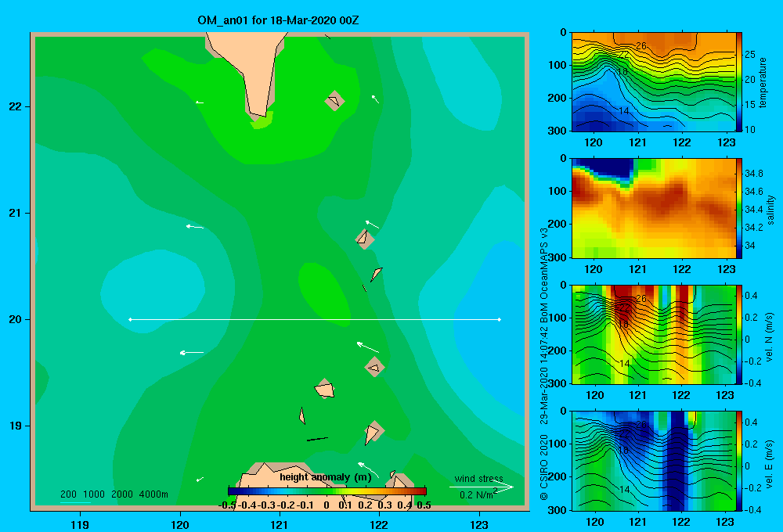Click the southern tip of Taiwan landmass

(260, 113)
